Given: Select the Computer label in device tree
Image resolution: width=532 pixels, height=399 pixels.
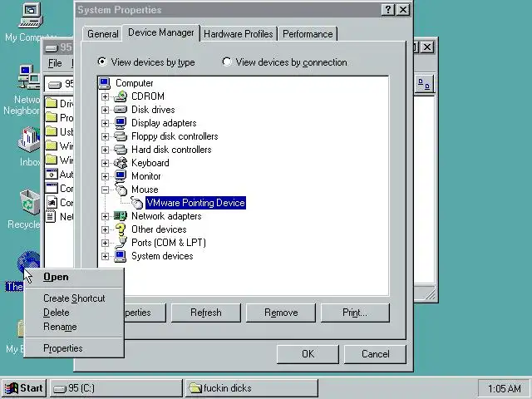Looking at the screenshot, I should 135,83.
